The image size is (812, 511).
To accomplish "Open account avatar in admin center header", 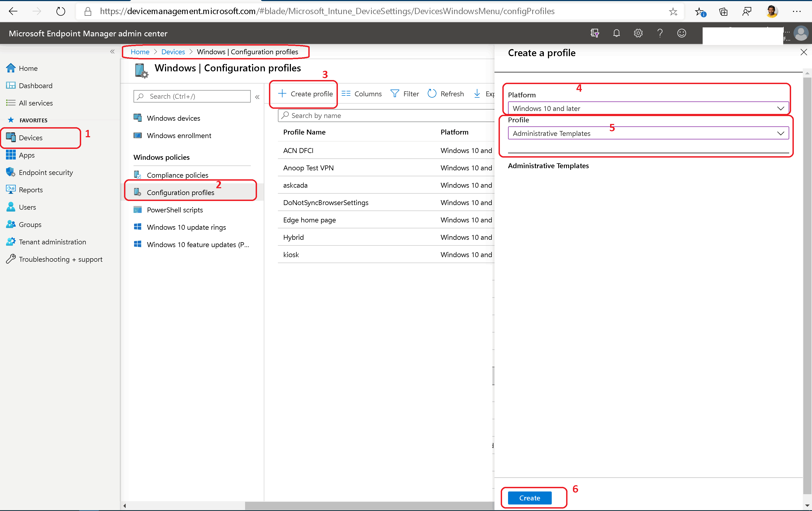I will click(801, 33).
